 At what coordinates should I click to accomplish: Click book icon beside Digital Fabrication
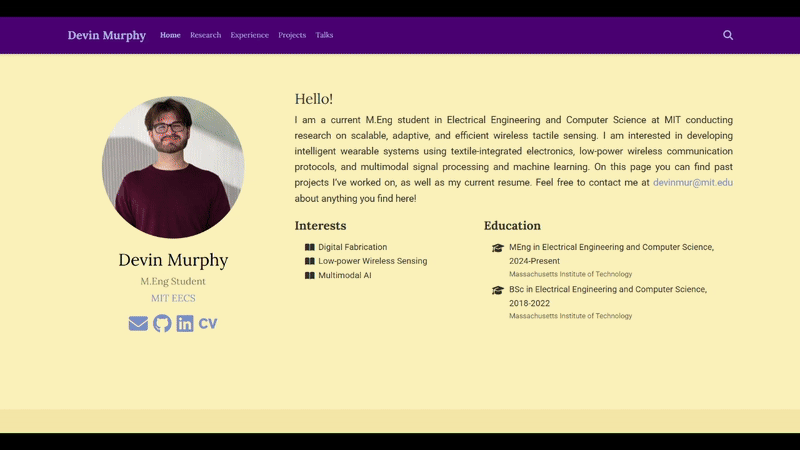[310, 247]
